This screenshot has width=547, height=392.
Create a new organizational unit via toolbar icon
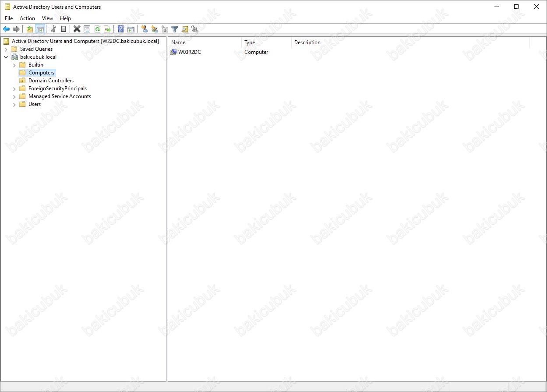pos(165,29)
